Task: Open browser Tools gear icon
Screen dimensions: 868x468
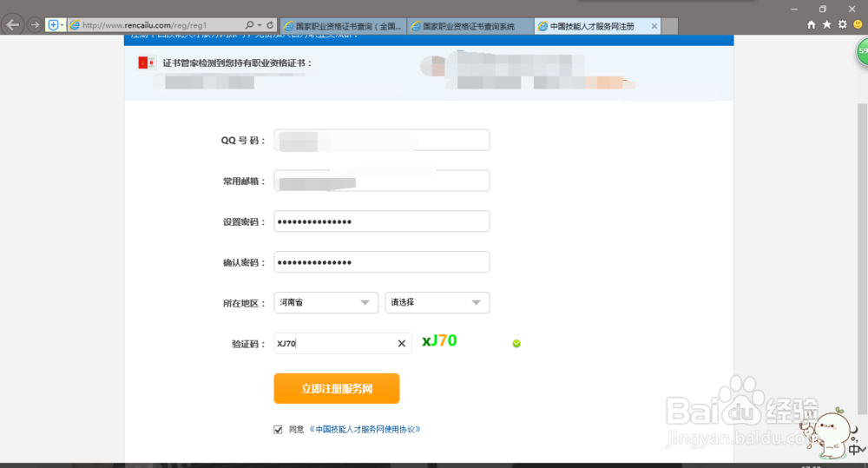Action: click(842, 24)
